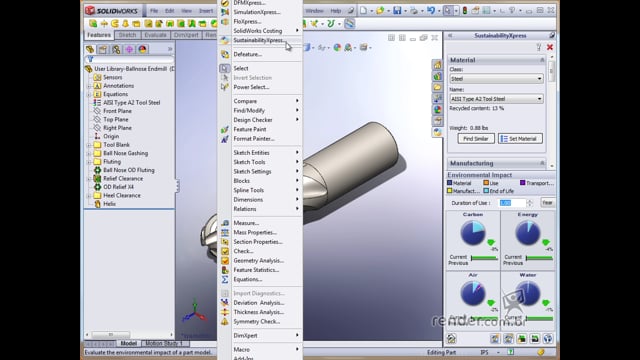The width and height of the screenshot is (640, 360).
Task: Switch to the Motion Study 1 tab
Action: (x=164, y=344)
